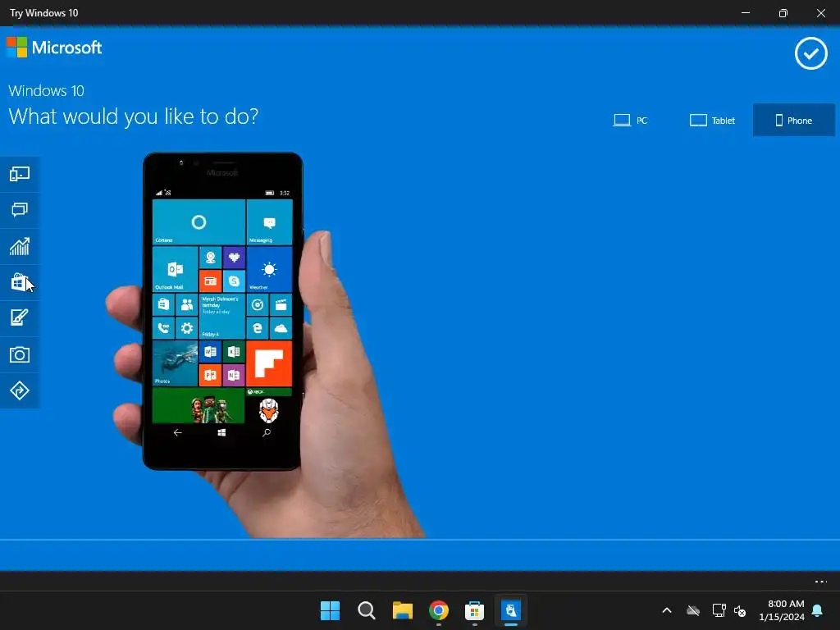The height and width of the screenshot is (630, 840).
Task: Select the chart growth sidebar icon
Action: point(20,246)
